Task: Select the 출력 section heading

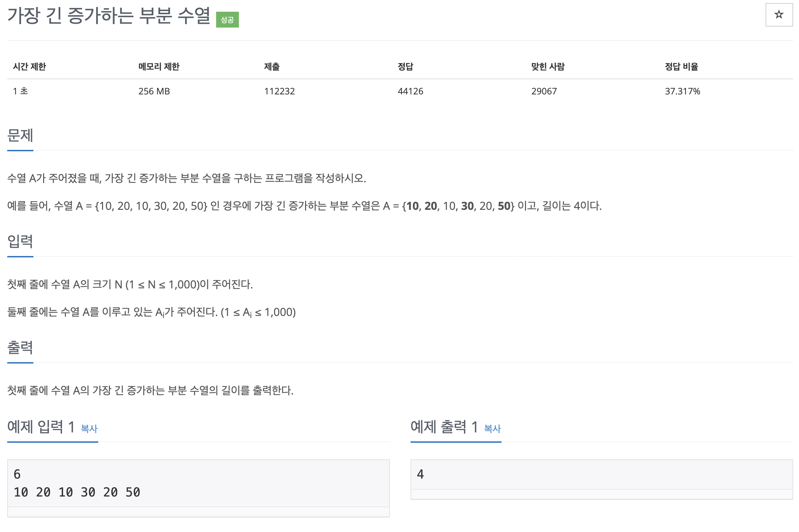Action: coord(20,348)
